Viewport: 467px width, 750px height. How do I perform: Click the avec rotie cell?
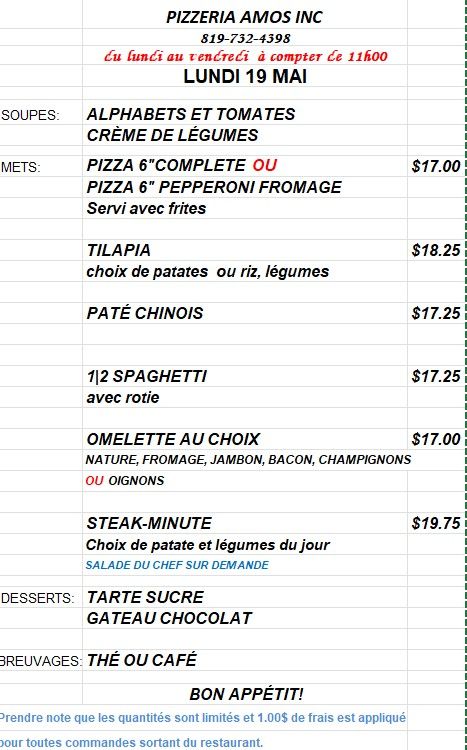245,397
